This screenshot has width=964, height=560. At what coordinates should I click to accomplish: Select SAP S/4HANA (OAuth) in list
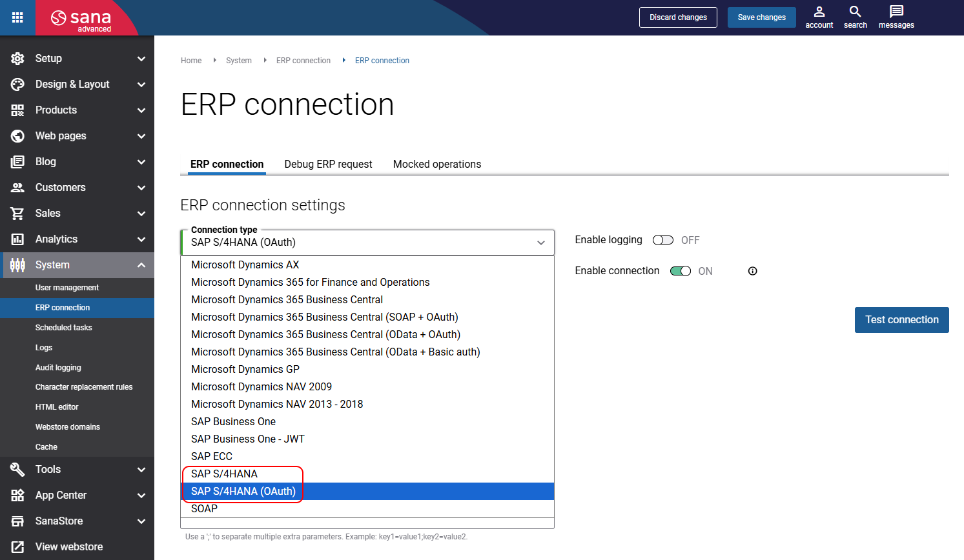pos(367,491)
